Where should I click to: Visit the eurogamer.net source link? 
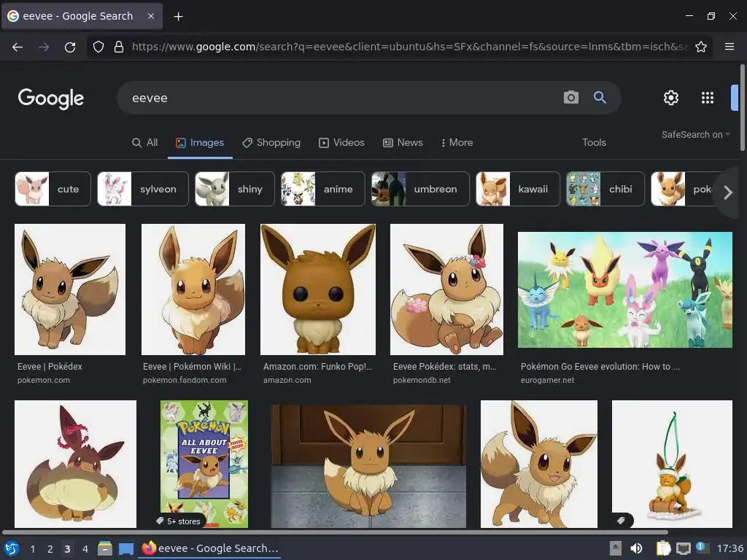click(x=547, y=380)
